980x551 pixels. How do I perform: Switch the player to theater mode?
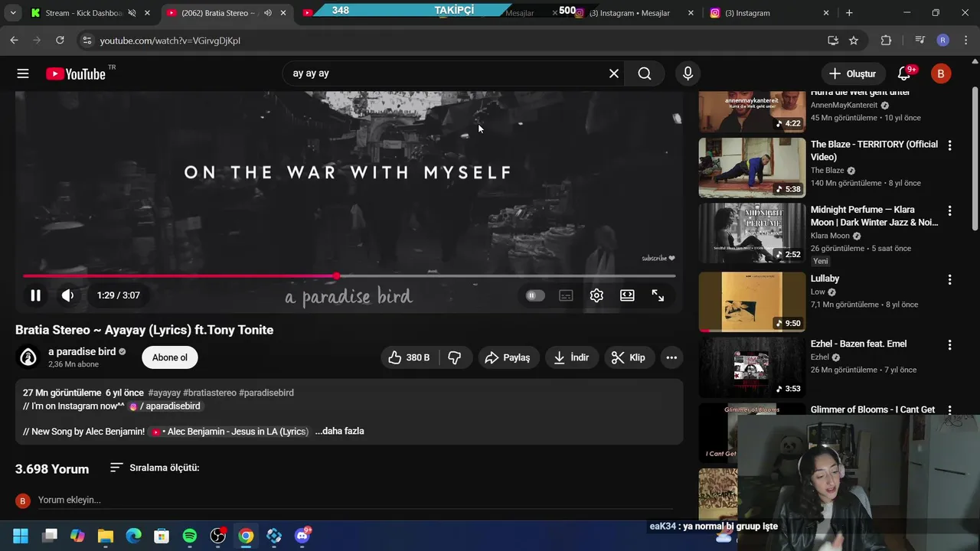click(x=627, y=295)
